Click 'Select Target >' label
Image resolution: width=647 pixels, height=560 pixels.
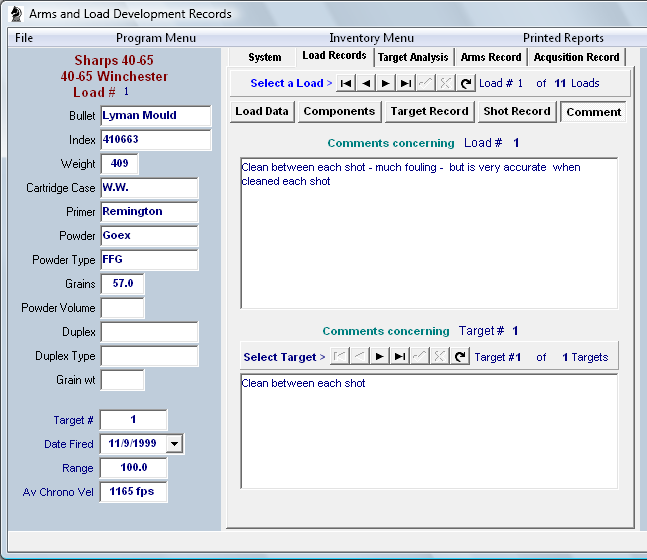click(284, 357)
